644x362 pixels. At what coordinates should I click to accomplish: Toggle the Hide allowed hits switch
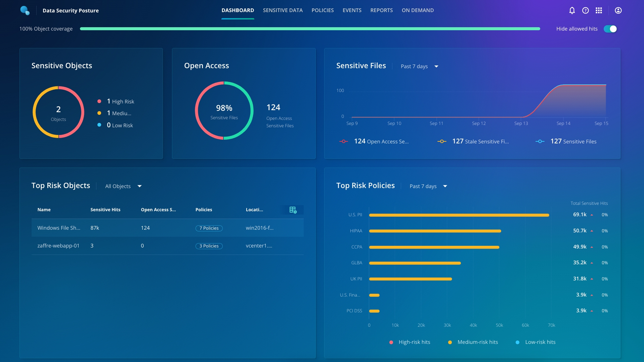pyautogui.click(x=610, y=29)
